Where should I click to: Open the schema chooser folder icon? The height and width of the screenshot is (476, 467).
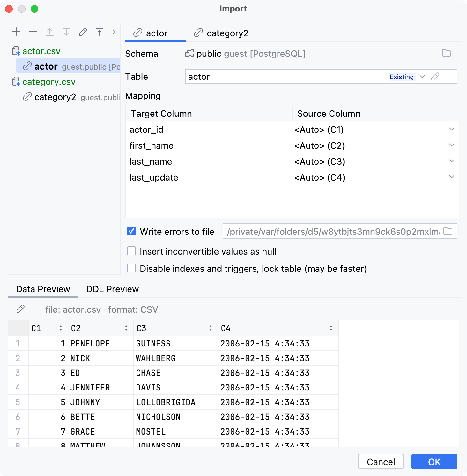pyautogui.click(x=447, y=54)
